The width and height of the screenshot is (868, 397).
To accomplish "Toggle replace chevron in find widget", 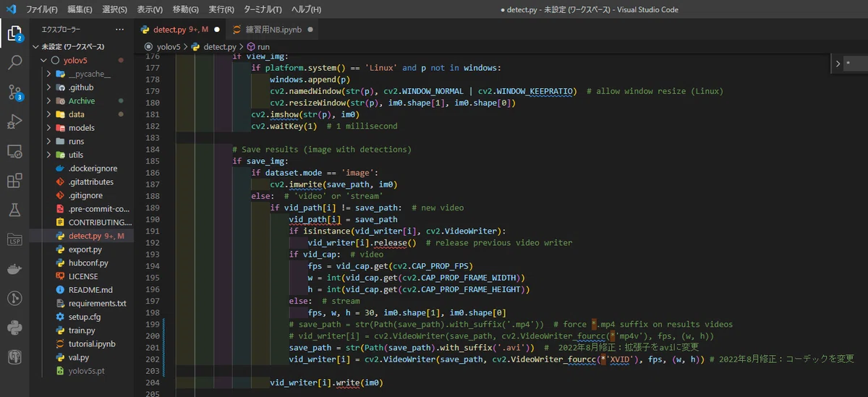I will 838,64.
